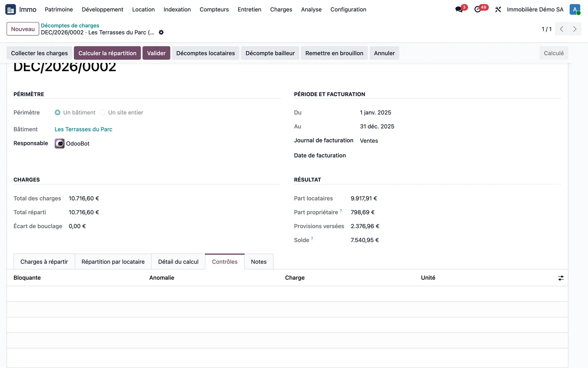Open company switcher Immobilière Démo SA
This screenshot has height=368, width=588.
pos(535,10)
